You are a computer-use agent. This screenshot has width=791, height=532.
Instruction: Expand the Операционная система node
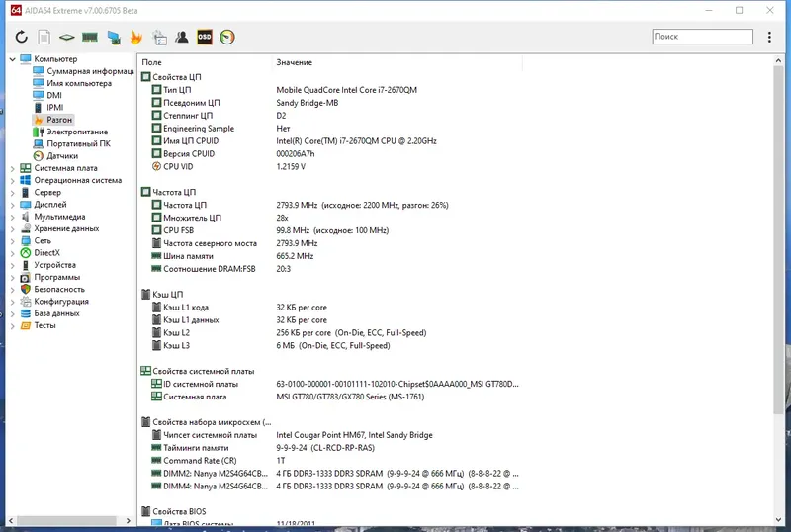[13, 180]
